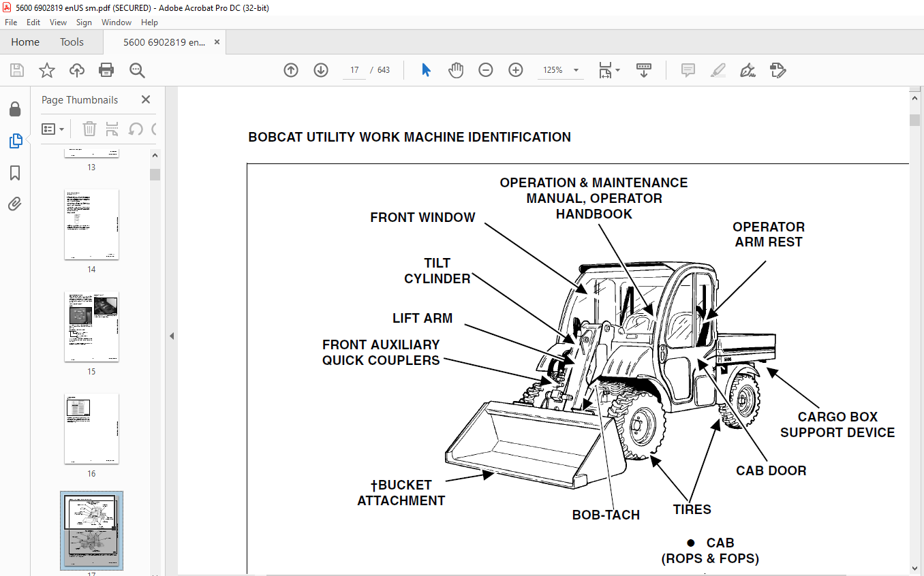Close the 5600 6902819 document tab
This screenshot has width=924, height=576.
coord(217,42)
